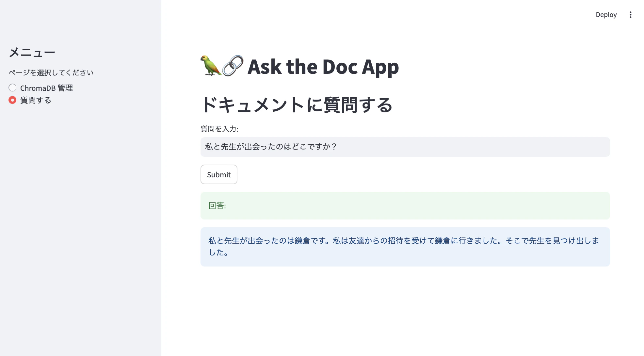Focus the 質問を入力 text field
The width and height of the screenshot is (644, 356).
(x=405, y=147)
